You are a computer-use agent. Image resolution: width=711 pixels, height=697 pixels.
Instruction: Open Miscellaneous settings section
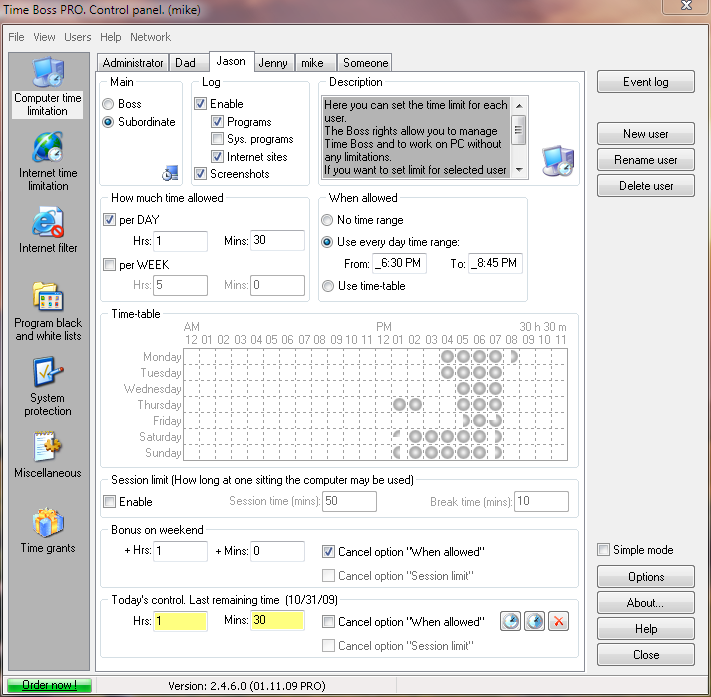(48, 455)
